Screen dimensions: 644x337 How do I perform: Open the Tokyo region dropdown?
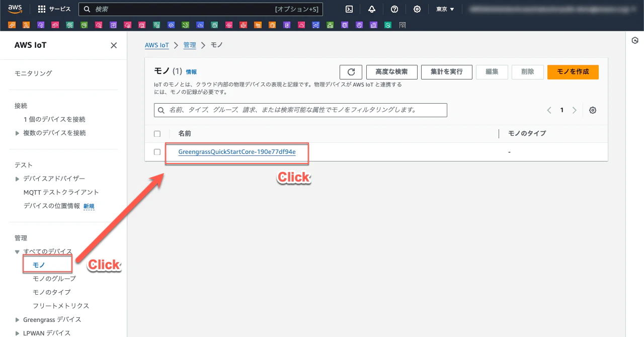445,9
